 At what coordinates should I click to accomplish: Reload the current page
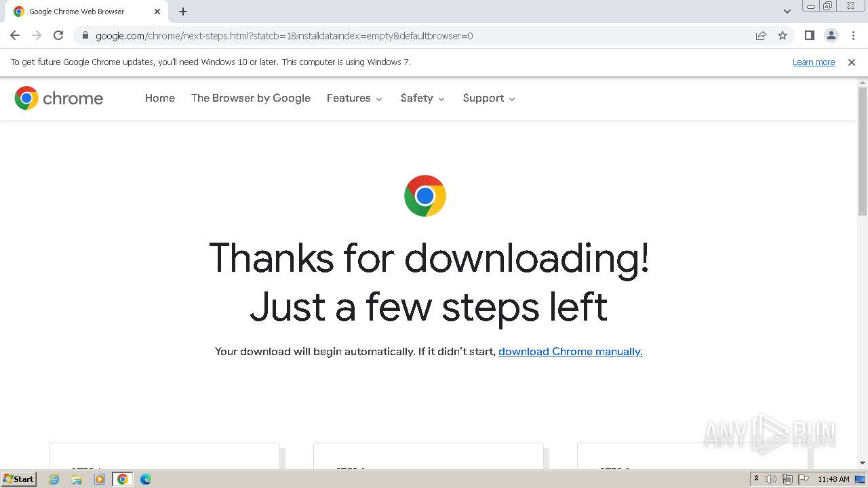pyautogui.click(x=58, y=35)
